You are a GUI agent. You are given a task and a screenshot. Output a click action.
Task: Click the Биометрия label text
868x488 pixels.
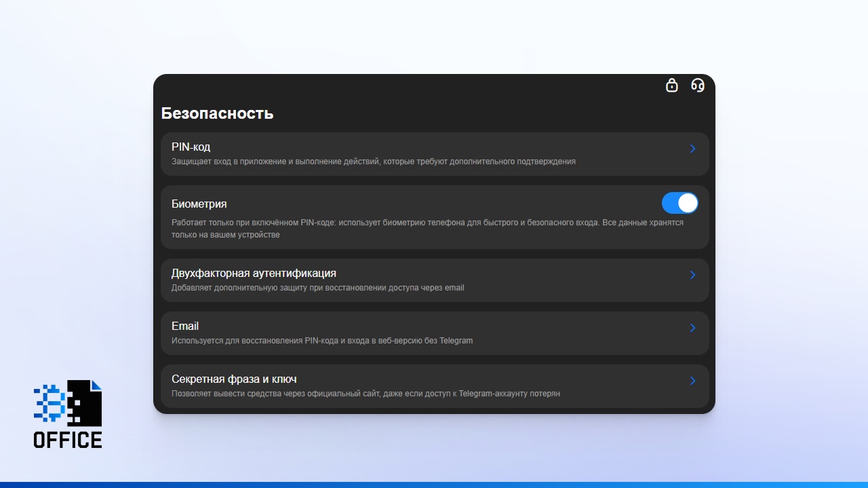point(199,204)
